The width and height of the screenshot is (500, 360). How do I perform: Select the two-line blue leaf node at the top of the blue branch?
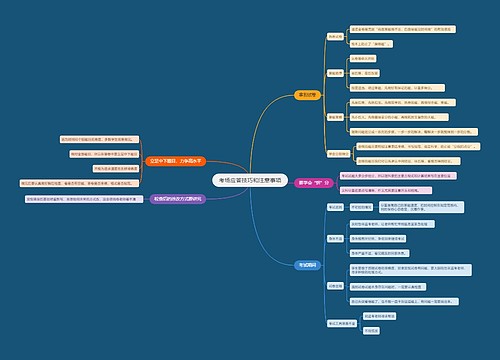[x=421, y=207]
